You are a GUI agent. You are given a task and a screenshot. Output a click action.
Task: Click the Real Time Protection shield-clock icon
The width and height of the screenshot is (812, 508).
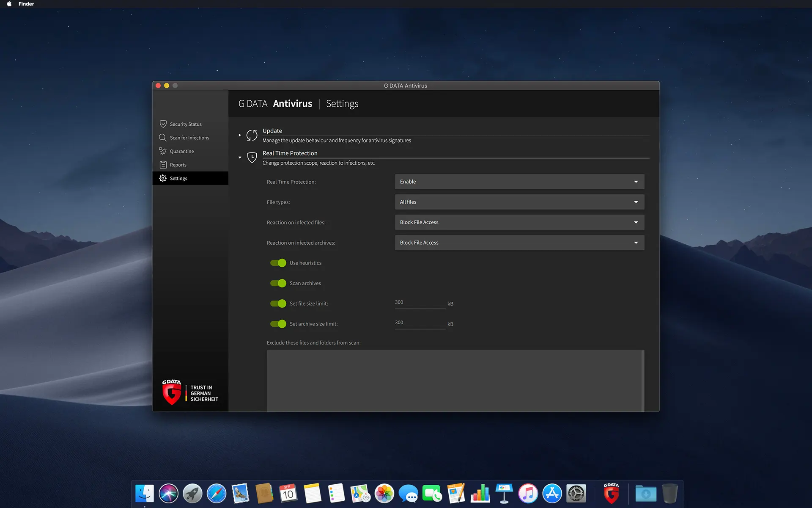(252, 157)
